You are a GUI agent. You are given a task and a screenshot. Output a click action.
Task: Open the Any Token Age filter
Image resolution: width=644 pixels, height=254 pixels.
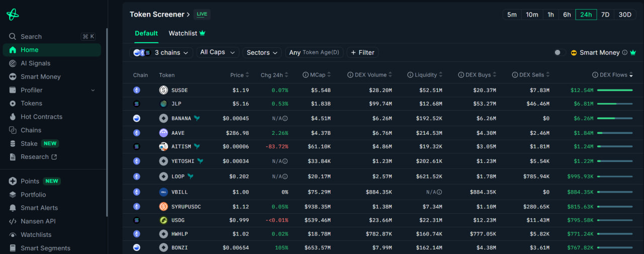[x=314, y=52]
